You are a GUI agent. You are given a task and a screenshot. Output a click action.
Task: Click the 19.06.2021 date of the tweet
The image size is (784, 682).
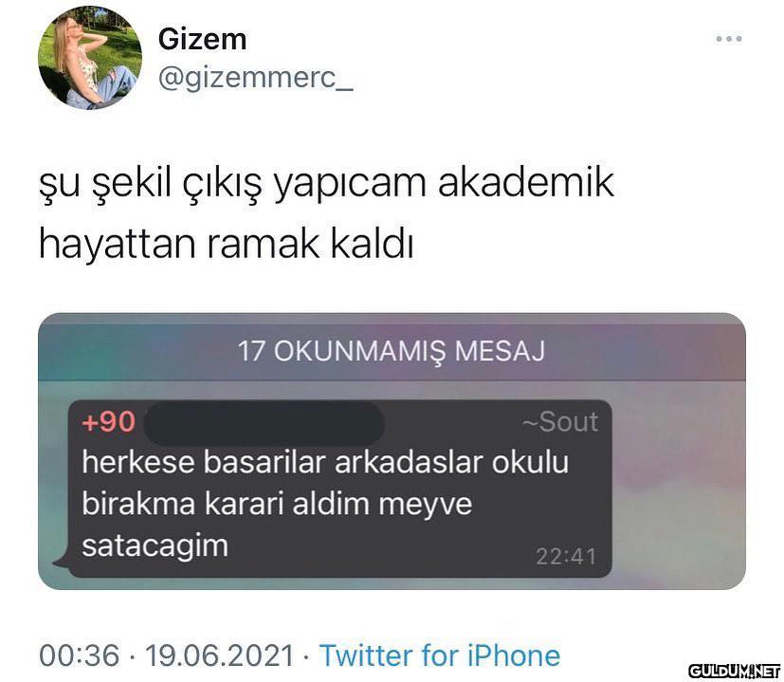click(x=220, y=655)
